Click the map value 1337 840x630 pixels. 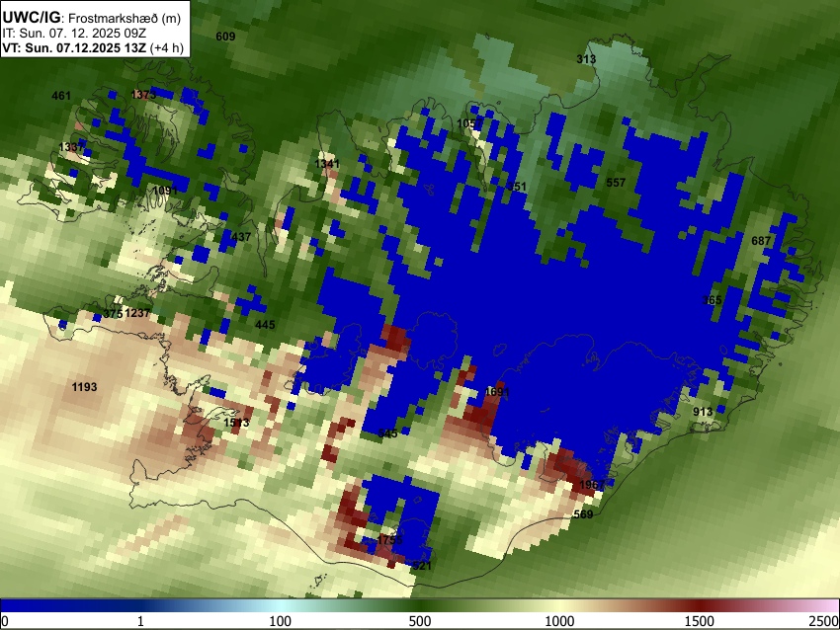(x=72, y=147)
